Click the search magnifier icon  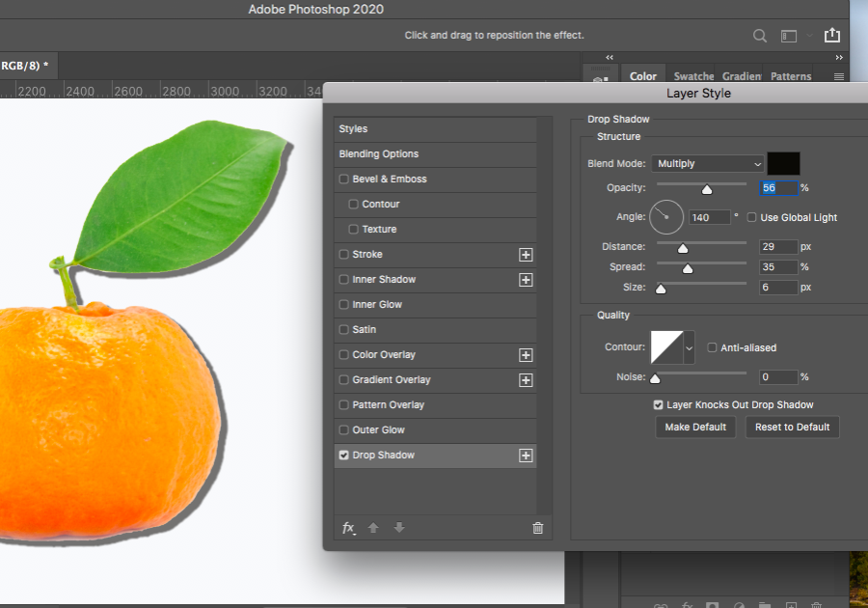point(760,36)
